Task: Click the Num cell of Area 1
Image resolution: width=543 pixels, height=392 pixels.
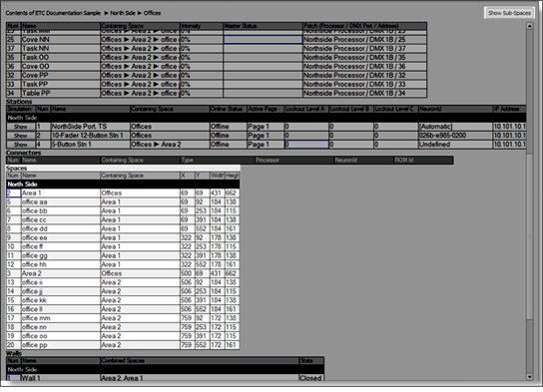Action: [14, 194]
